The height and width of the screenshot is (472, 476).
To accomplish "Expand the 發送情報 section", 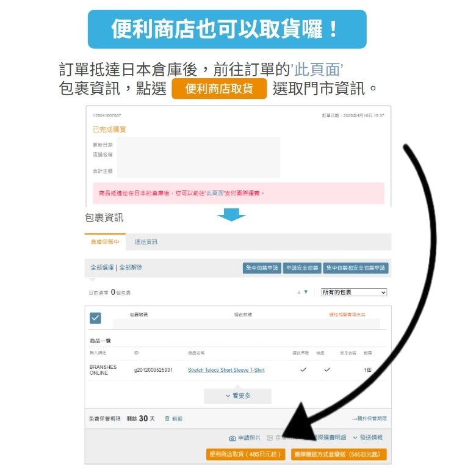I will tap(367, 438).
